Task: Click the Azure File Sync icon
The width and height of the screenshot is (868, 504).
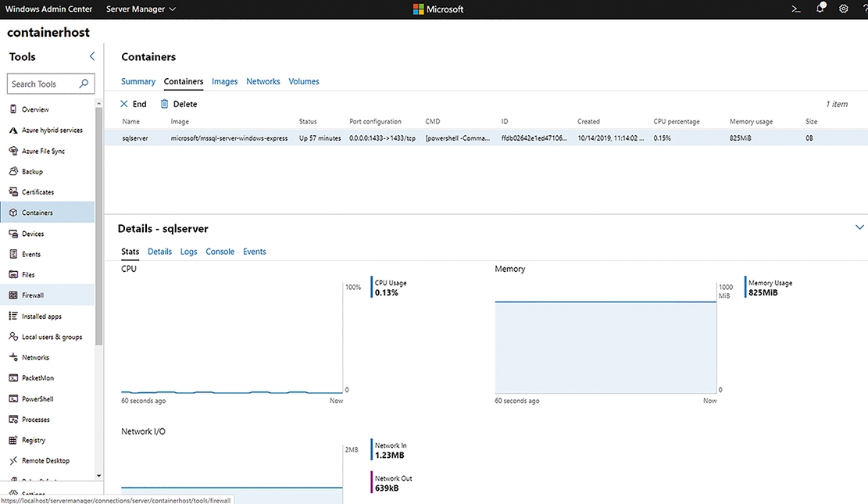Action: (13, 151)
